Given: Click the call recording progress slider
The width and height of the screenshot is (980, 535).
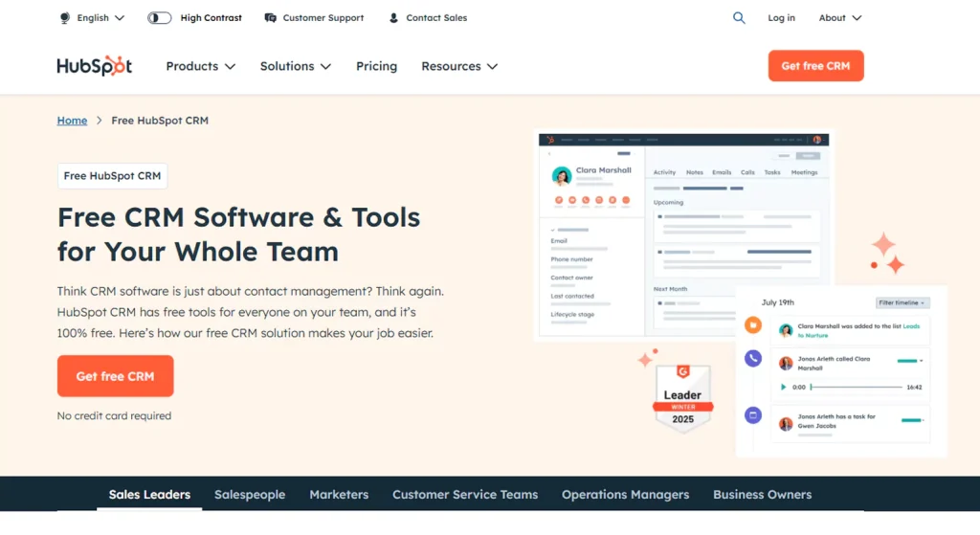Looking at the screenshot, I should coord(857,387).
